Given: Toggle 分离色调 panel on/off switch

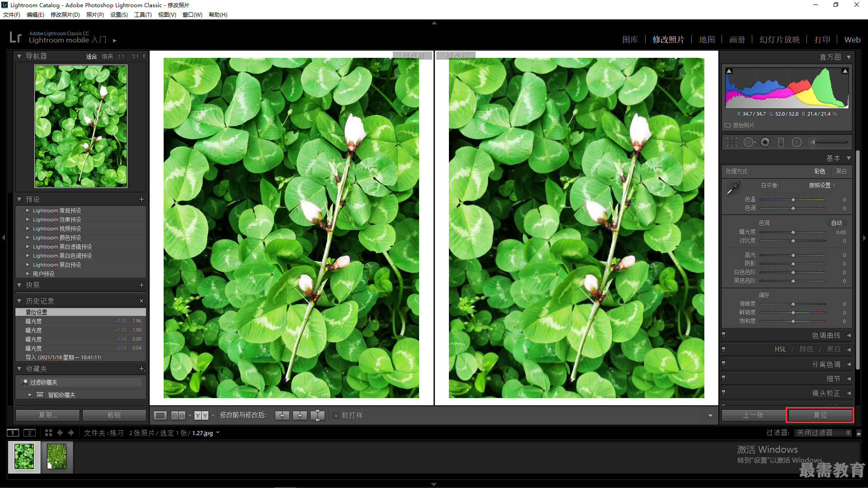Looking at the screenshot, I should (724, 364).
